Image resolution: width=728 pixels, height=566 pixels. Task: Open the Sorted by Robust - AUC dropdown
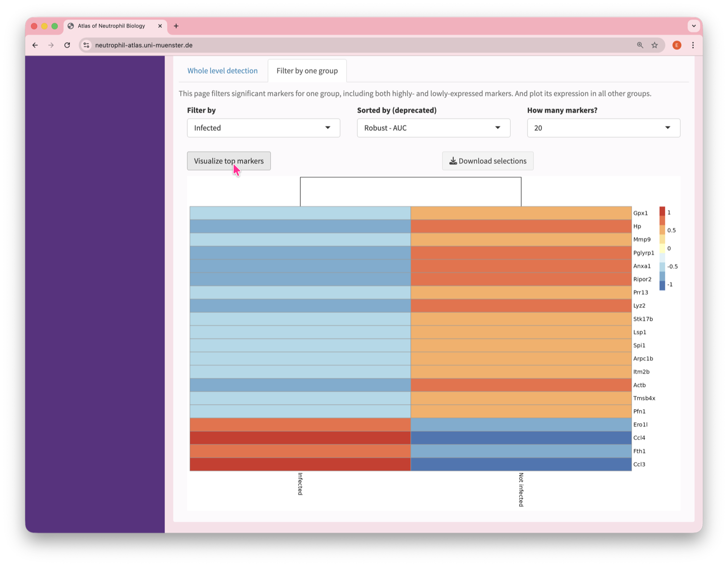tap(433, 128)
